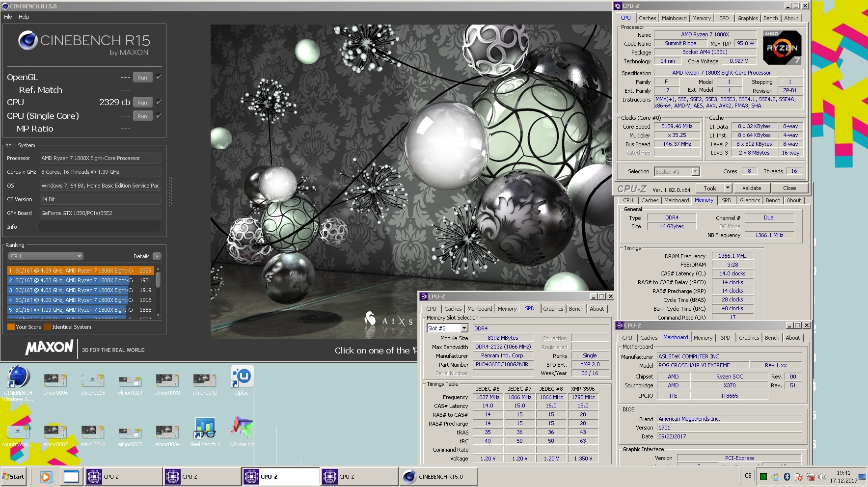
Task: Launch the wPrime old icon
Action: pyautogui.click(x=242, y=432)
